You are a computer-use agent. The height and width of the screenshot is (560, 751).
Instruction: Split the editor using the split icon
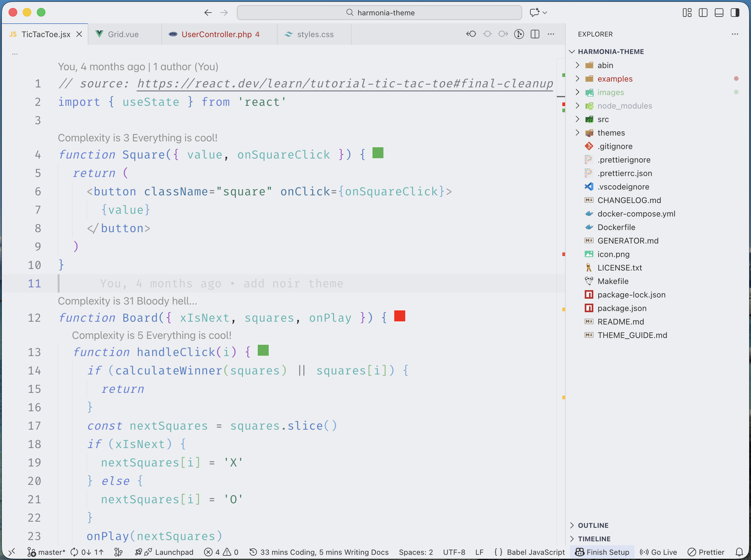point(535,34)
